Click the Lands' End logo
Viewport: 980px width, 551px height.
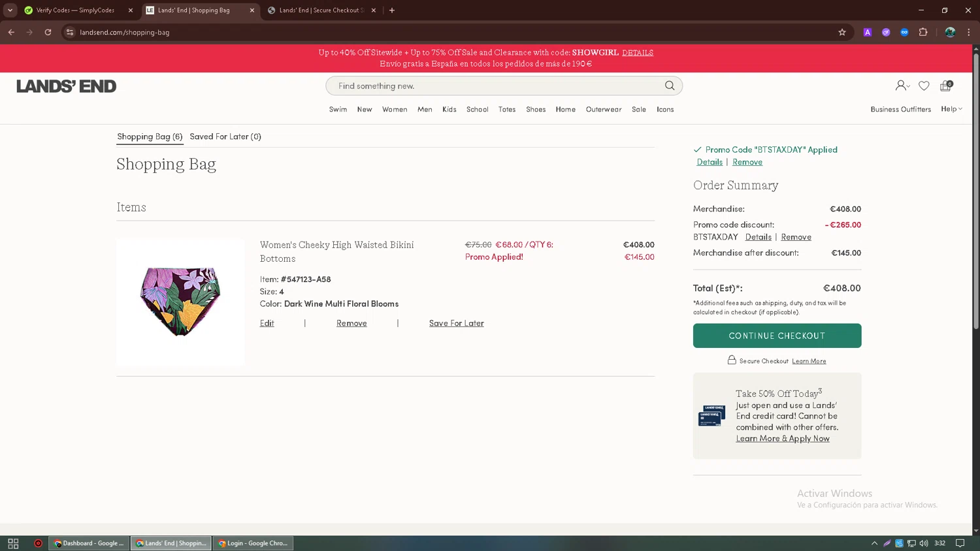click(x=66, y=86)
